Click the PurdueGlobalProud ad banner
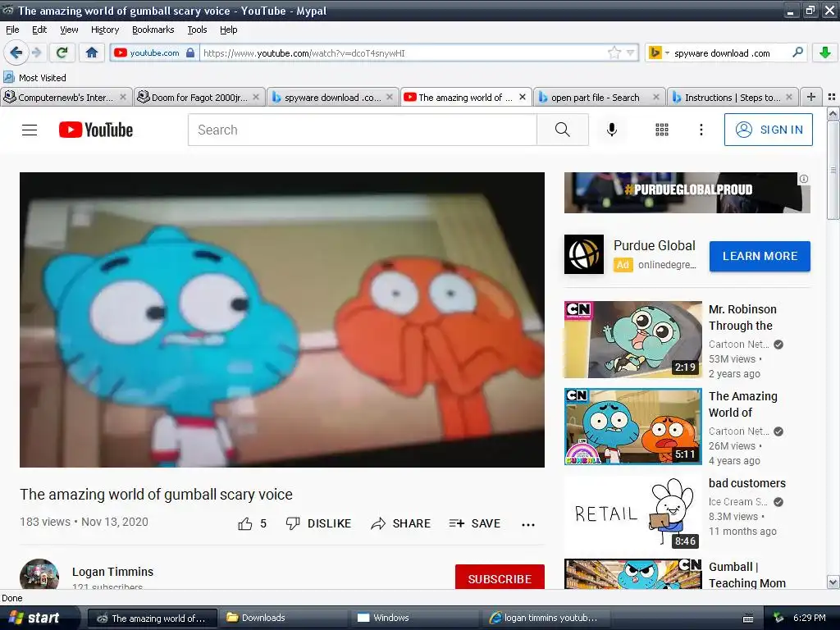The height and width of the screenshot is (630, 840). pos(687,192)
